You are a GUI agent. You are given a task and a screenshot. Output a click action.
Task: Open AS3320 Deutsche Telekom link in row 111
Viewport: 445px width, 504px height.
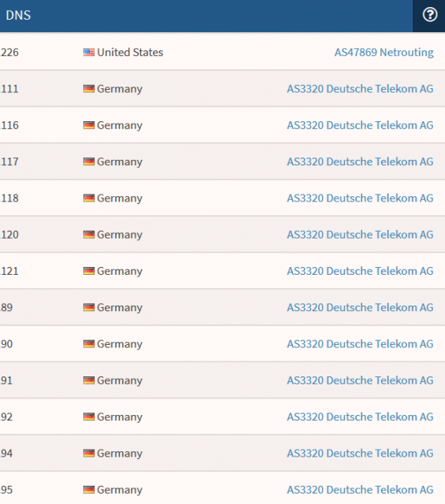pos(360,89)
